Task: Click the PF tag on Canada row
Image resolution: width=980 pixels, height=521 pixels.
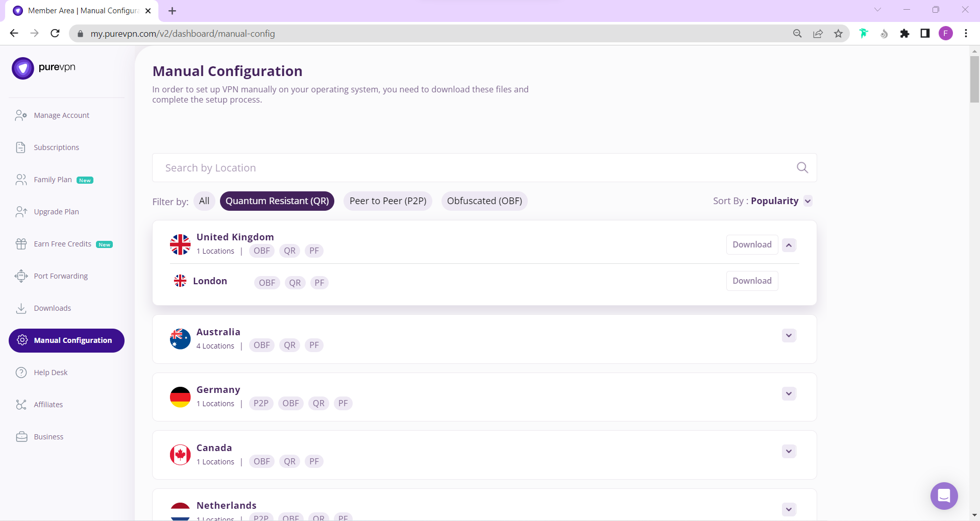Action: [x=314, y=461]
